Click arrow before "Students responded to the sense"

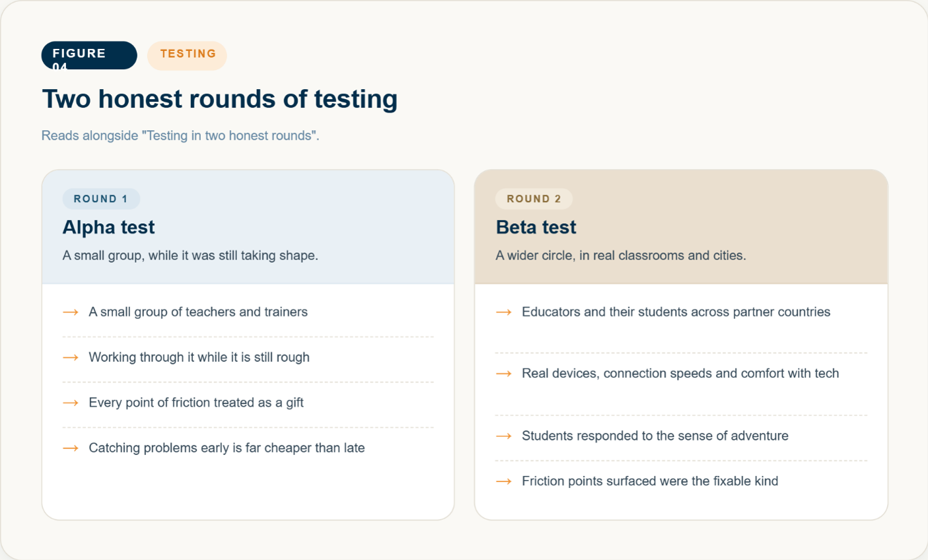coord(504,437)
